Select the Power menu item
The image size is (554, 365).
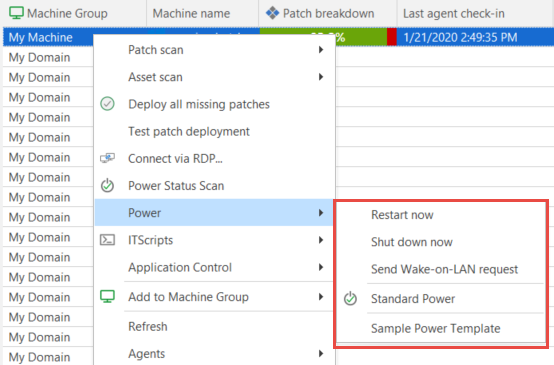tap(214, 213)
